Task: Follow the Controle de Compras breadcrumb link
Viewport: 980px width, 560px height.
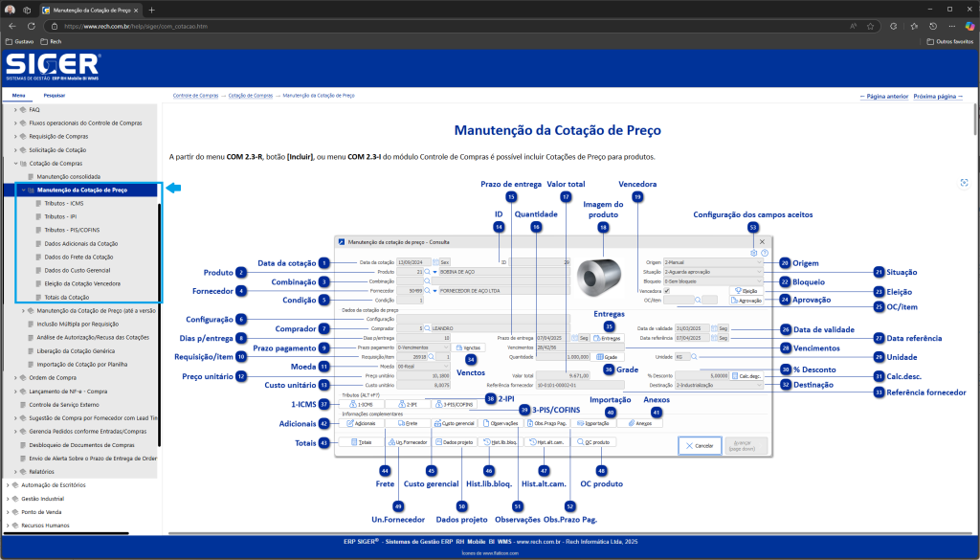Action: coord(195,96)
